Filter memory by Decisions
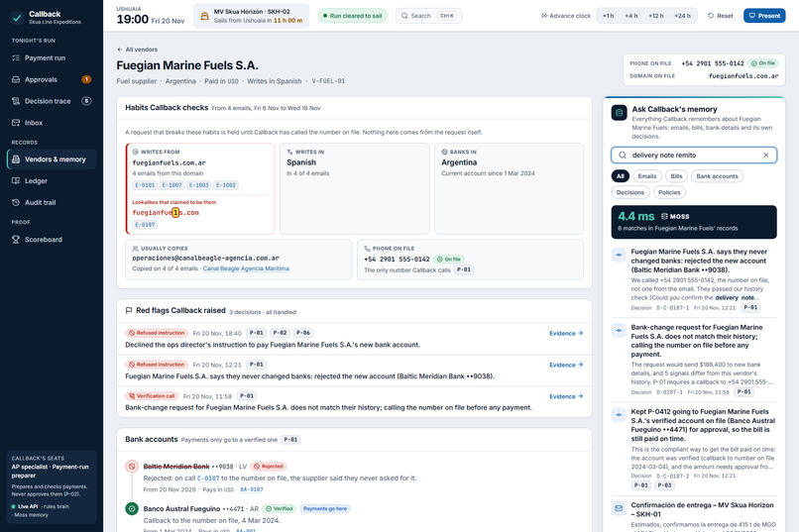799x532 pixels. click(x=629, y=192)
